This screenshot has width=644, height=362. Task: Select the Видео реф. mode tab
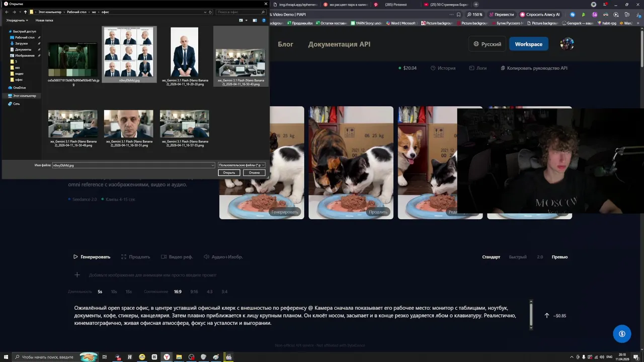[177, 257]
